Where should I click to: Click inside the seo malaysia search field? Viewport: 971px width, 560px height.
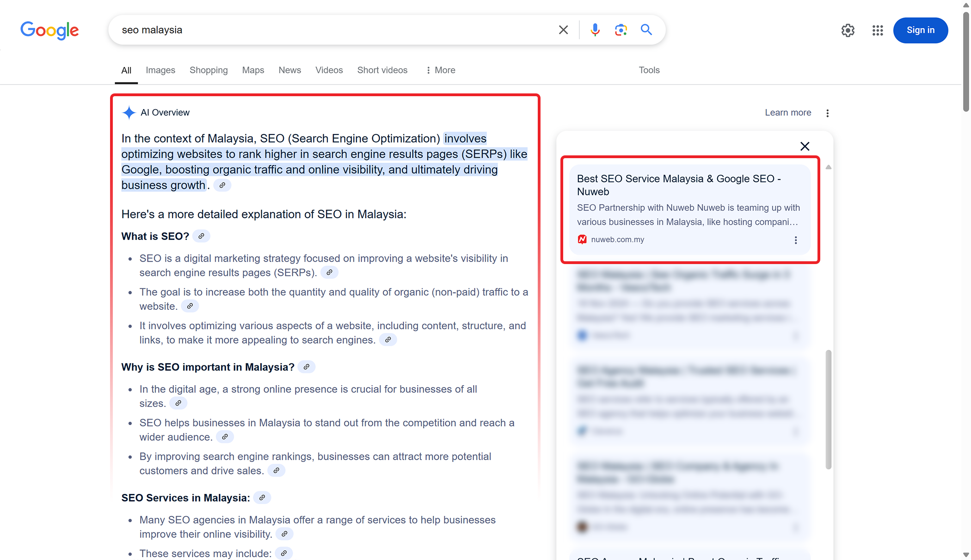[324, 30]
